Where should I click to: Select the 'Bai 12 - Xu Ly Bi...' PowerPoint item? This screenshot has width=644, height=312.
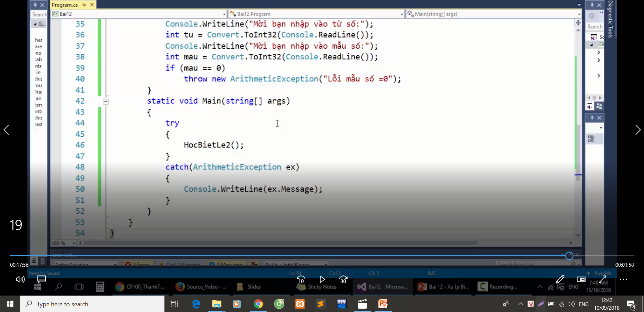click(x=444, y=287)
